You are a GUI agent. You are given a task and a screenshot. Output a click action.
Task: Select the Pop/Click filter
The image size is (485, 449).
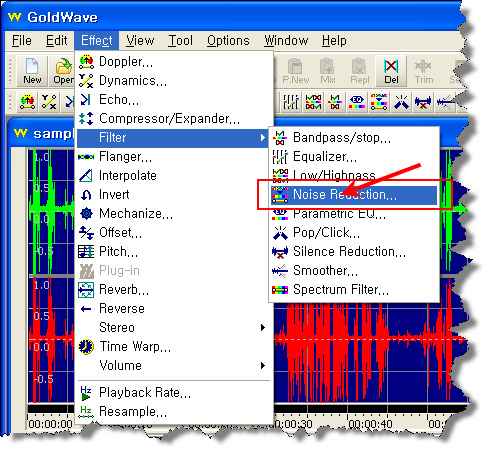(354, 233)
